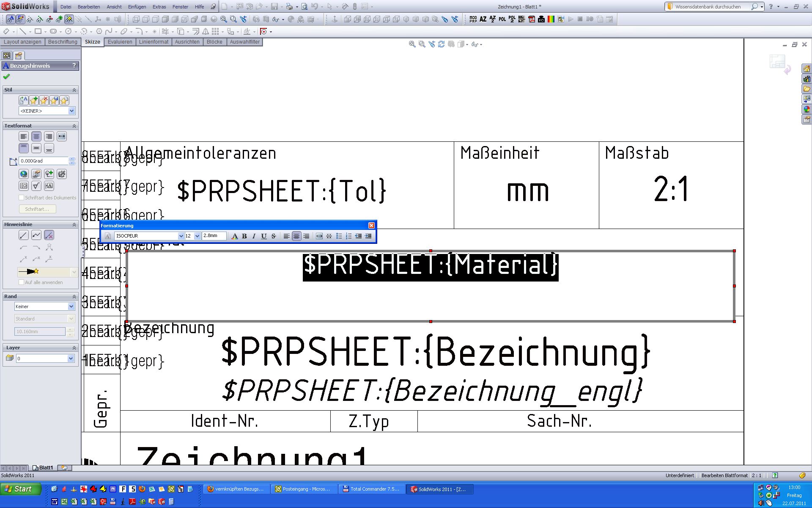Open the Einfügen menu
Screen dimensions: 812x508
pyautogui.click(x=137, y=7)
